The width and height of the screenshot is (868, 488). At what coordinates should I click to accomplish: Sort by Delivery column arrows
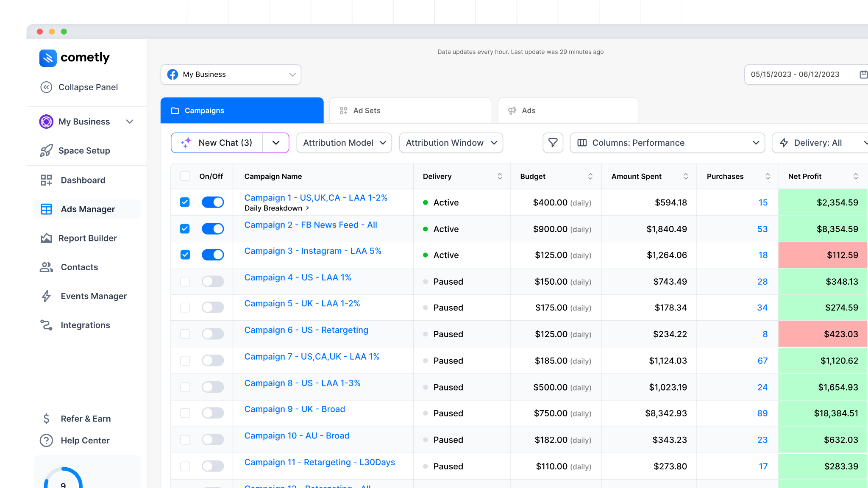coord(500,176)
